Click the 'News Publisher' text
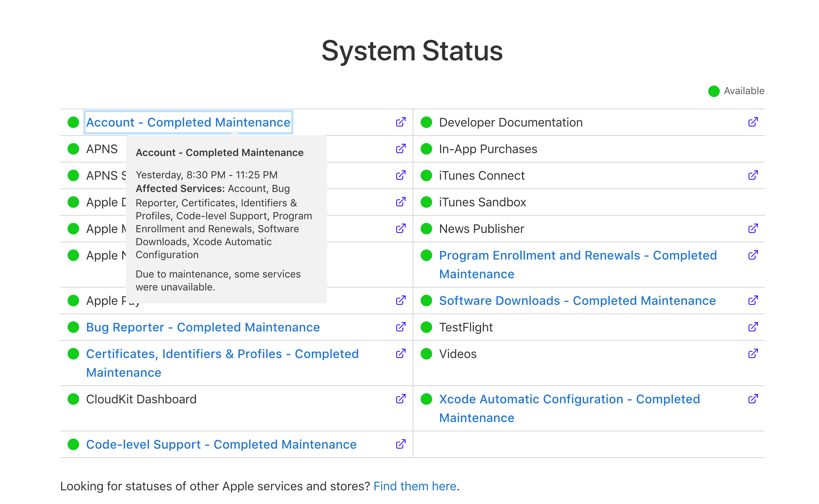The height and width of the screenshot is (504, 819). click(x=481, y=229)
